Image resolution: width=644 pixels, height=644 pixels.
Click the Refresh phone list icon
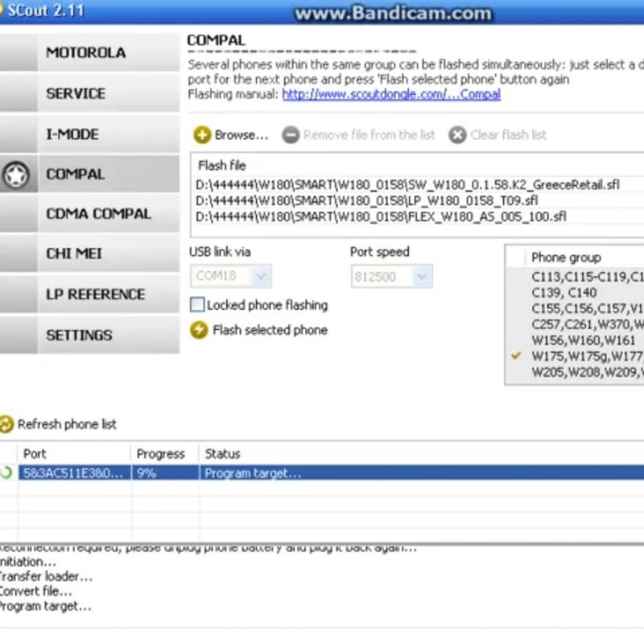pos(6,424)
